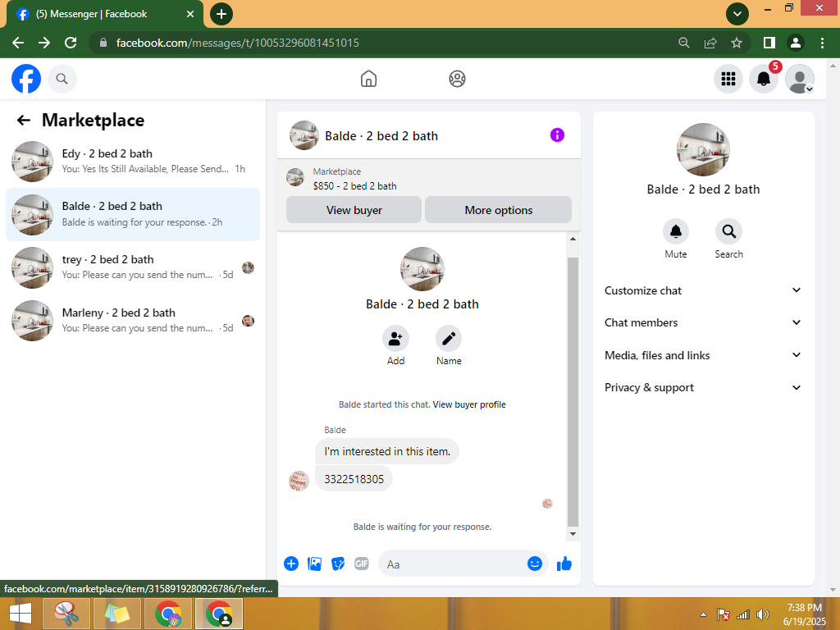
Task: Open View buyer profile link
Action: (468, 404)
